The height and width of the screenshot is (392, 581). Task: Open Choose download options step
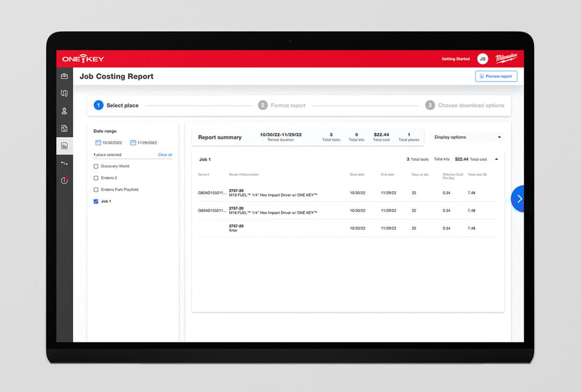point(430,105)
